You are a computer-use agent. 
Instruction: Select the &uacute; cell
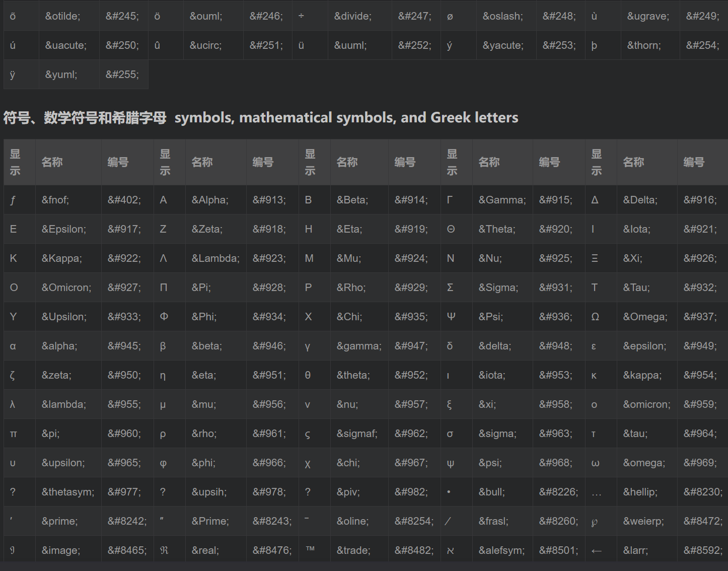coord(69,45)
